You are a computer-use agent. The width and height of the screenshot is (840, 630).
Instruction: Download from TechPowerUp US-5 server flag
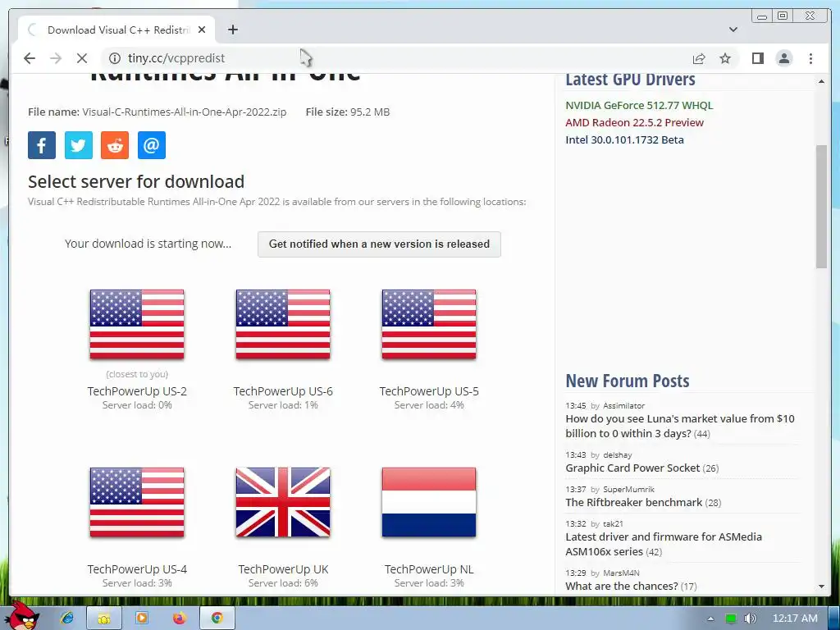[429, 324]
